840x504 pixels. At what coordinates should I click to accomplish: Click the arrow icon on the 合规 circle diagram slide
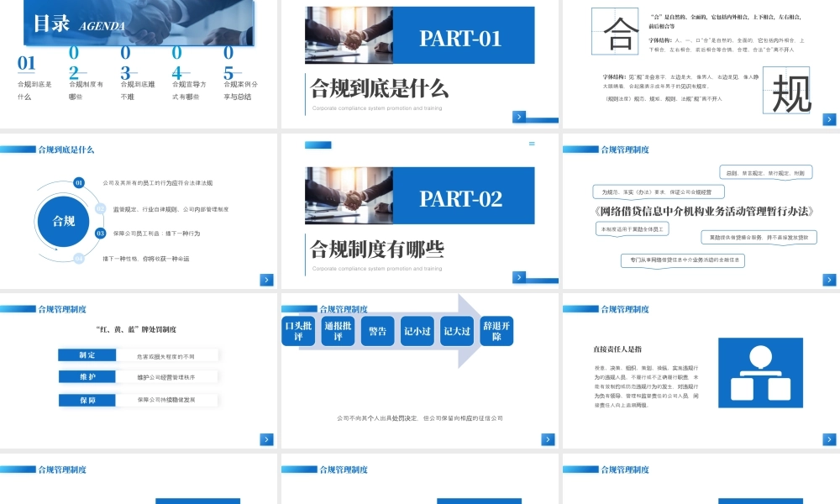click(x=266, y=280)
